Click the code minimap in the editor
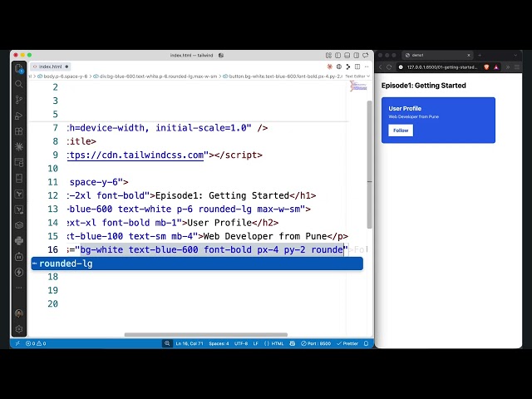This screenshot has height=399, width=532. coord(358,86)
